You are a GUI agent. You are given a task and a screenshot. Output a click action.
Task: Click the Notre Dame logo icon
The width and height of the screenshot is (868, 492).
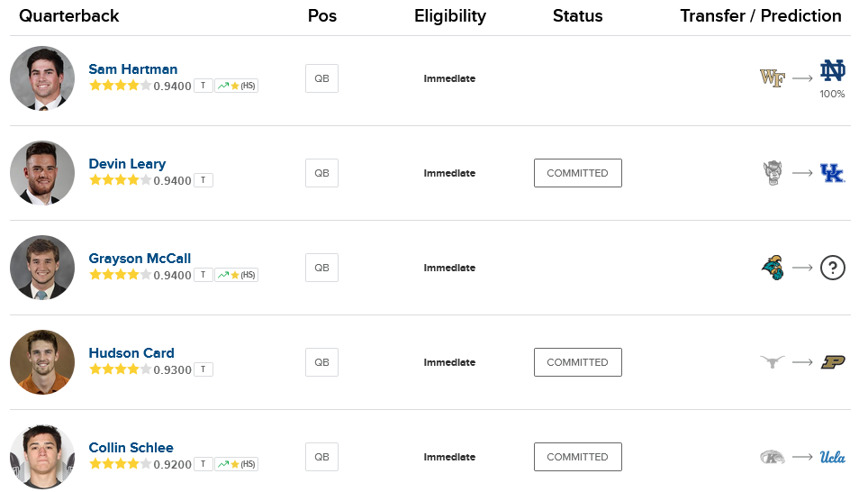click(x=832, y=72)
